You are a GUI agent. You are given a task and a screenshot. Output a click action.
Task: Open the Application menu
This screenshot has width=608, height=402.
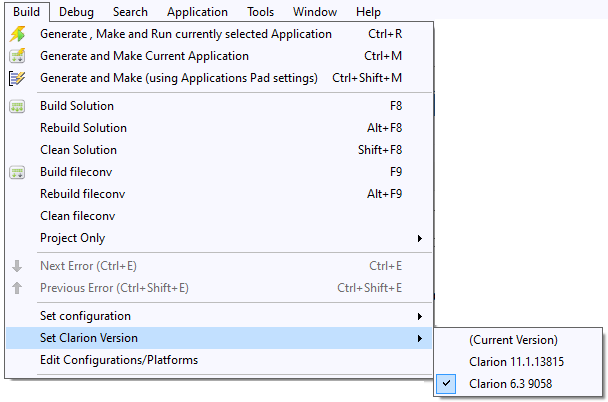point(197,12)
